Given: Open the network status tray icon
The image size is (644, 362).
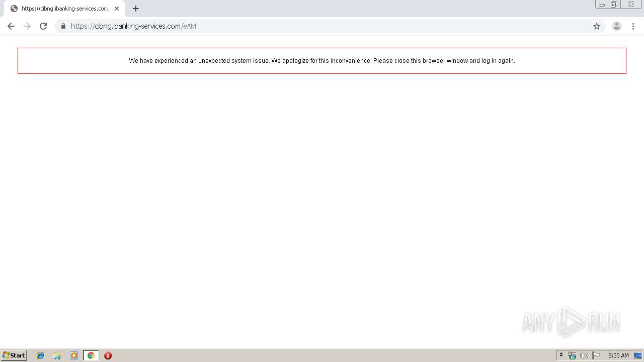Looking at the screenshot, I should click(x=572, y=355).
